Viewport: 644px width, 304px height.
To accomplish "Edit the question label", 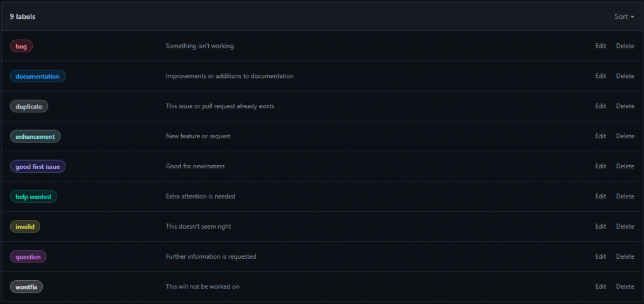I will pos(601,256).
